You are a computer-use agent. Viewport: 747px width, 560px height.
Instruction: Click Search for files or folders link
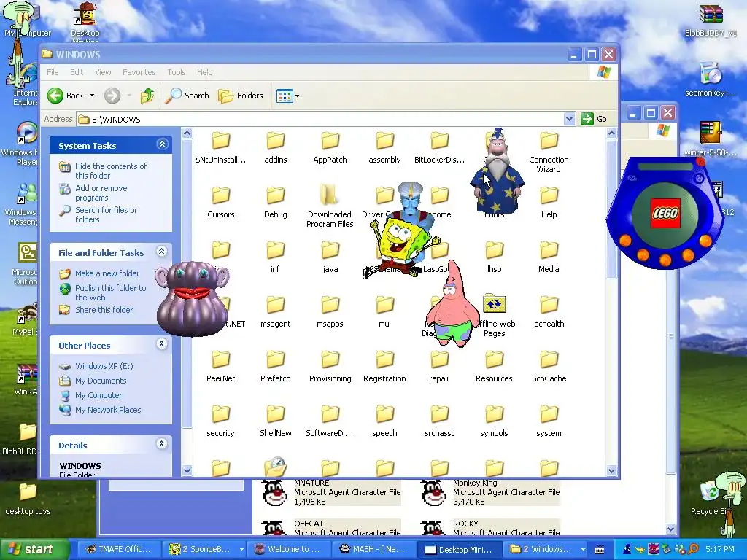coord(106,215)
